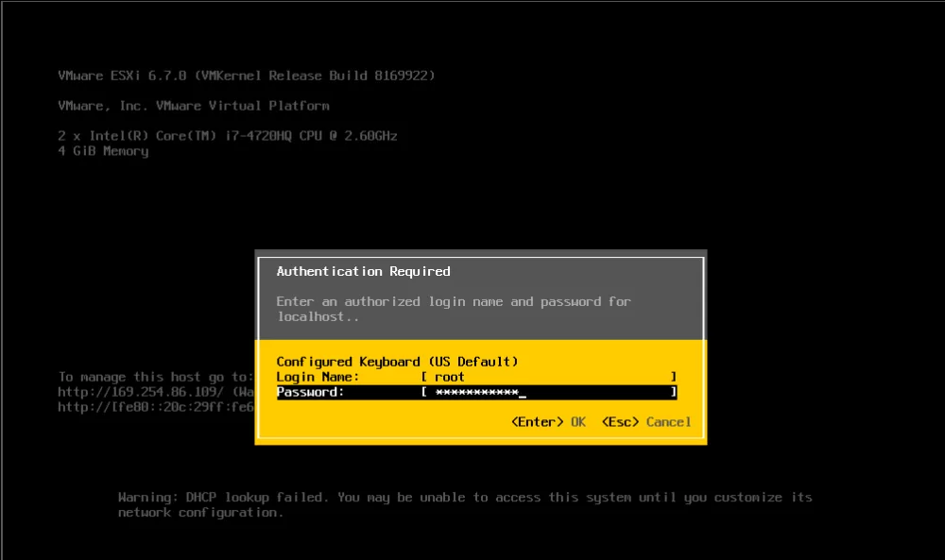Click the http://169.254.86.109/ management URL

tap(141, 392)
